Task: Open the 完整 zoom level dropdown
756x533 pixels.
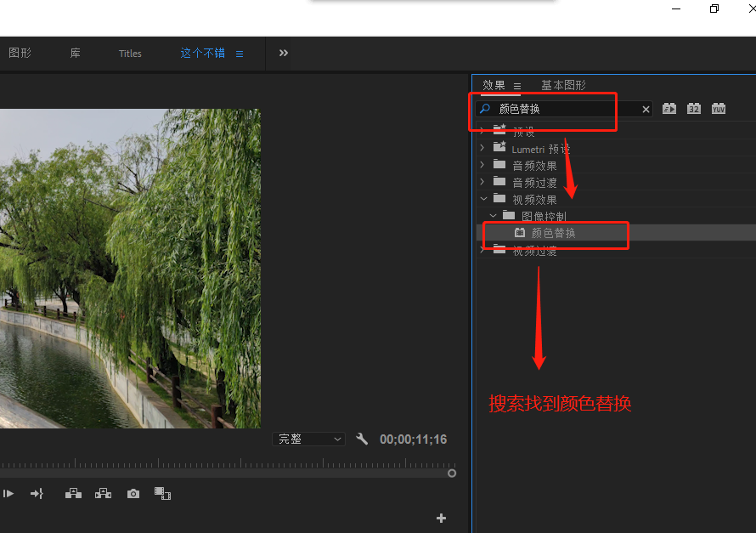Action: pyautogui.click(x=308, y=439)
